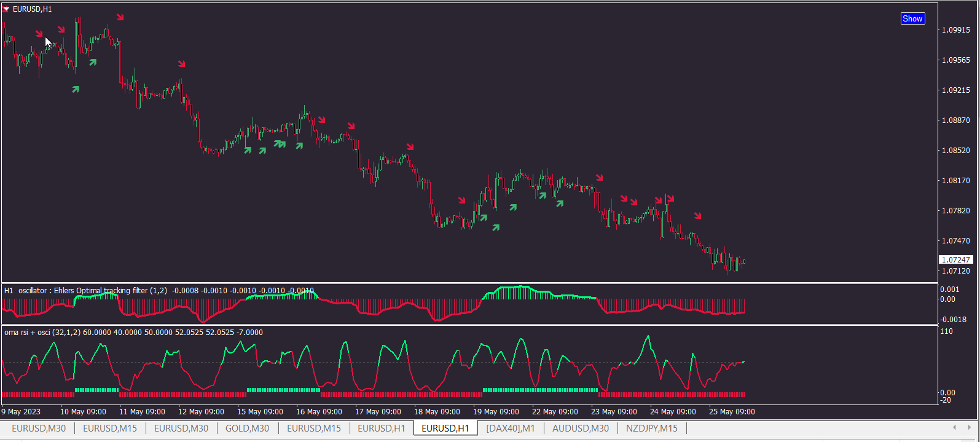This screenshot has height=442, width=980.
Task: Click the 1.09915 price scale label
Action: (x=956, y=30)
